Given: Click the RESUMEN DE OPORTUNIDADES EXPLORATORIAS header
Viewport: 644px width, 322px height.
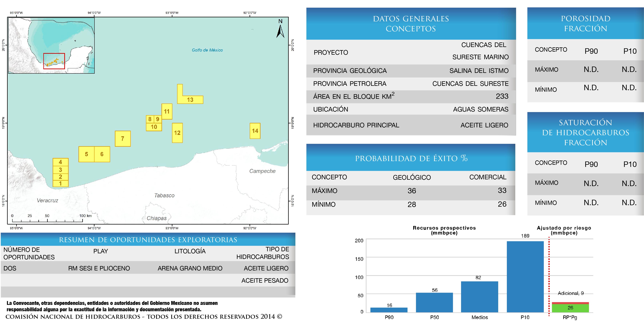Looking at the screenshot, I should coord(148,240).
